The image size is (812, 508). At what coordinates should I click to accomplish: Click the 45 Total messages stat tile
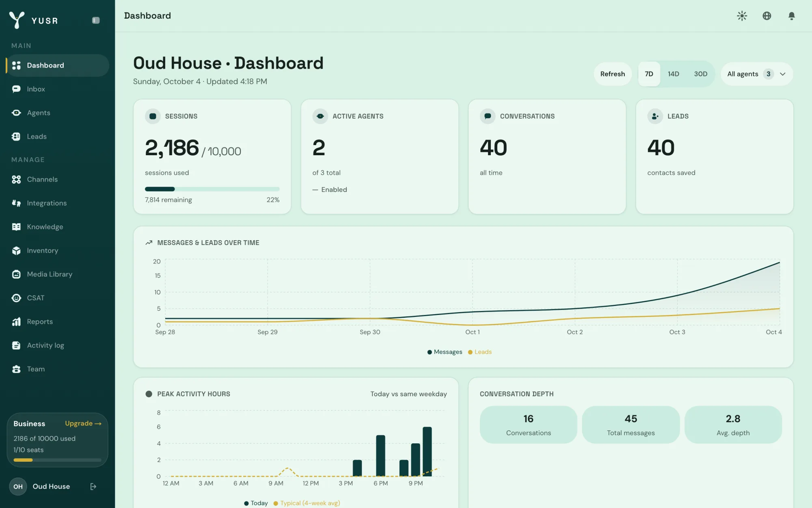point(631,425)
